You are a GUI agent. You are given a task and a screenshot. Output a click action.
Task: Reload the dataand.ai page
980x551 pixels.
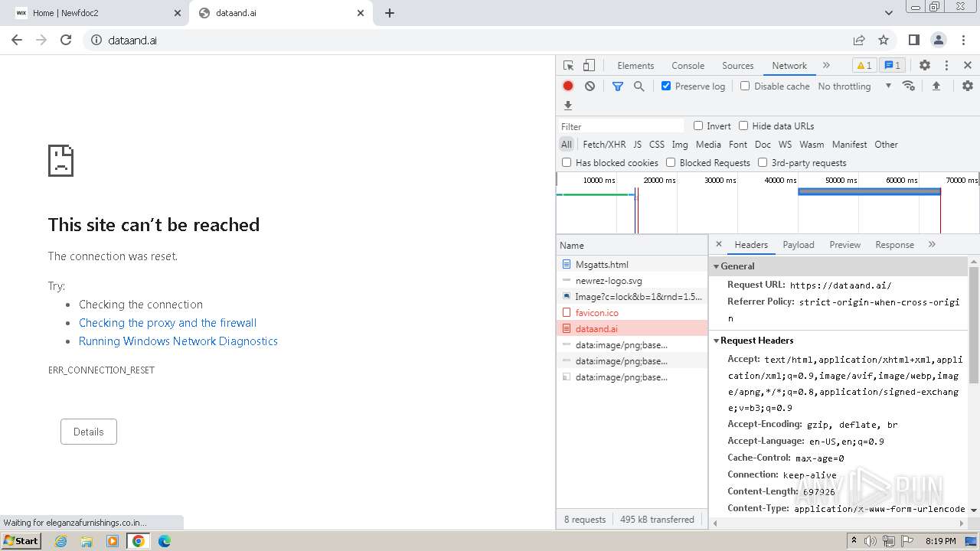tap(66, 40)
